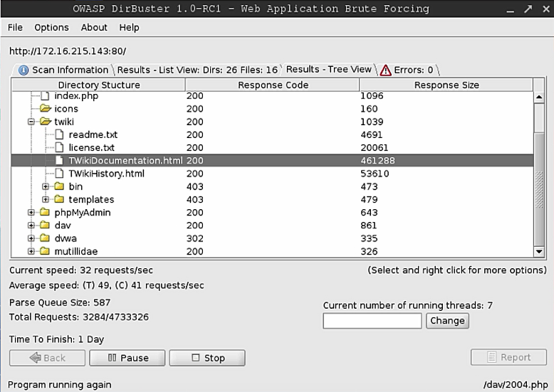Click the greyed Back button
Screen dimensions: 554x392
[x=47, y=358]
